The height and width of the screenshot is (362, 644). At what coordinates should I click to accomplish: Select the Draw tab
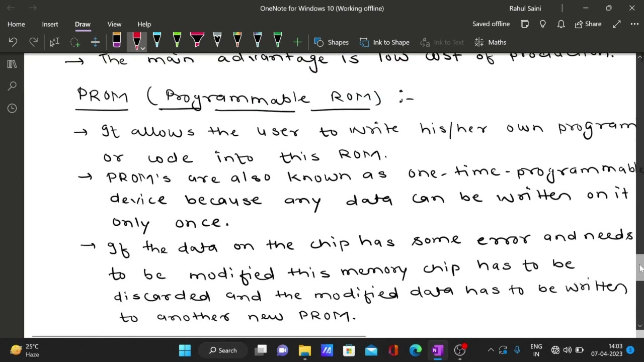tap(83, 24)
